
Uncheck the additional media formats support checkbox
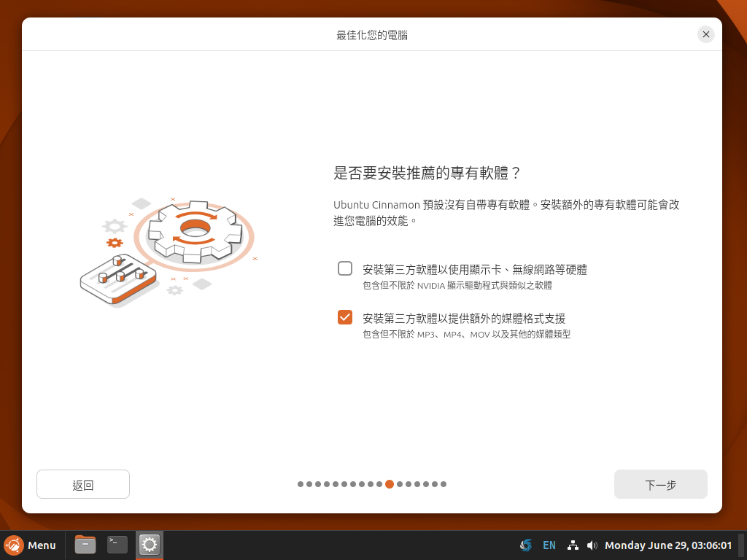[345, 317]
